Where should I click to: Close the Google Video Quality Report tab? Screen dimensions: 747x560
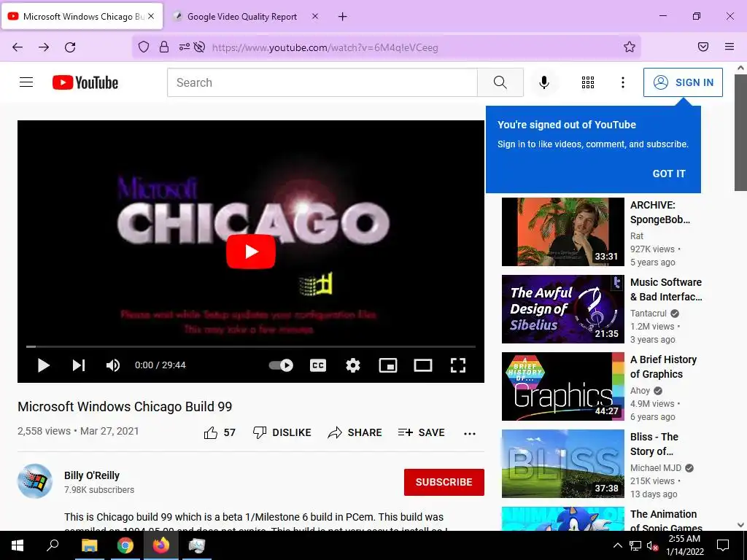tap(315, 16)
